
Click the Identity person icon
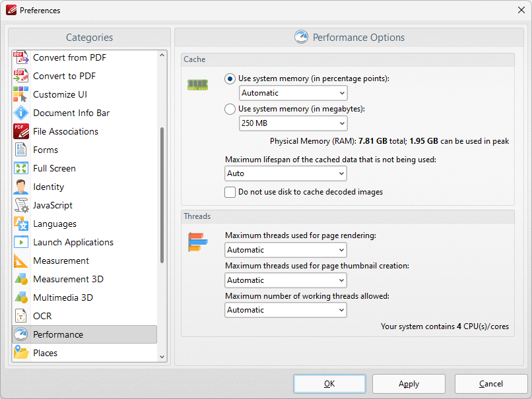pyautogui.click(x=21, y=187)
